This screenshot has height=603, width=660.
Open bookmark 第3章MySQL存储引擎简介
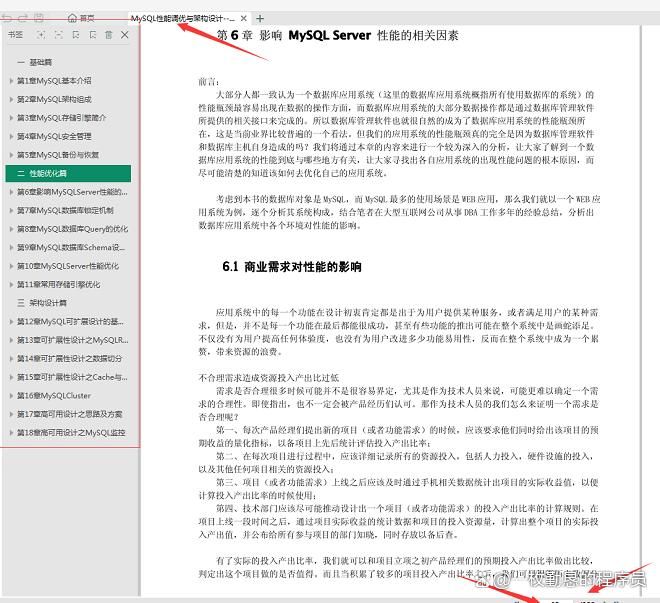61,118
